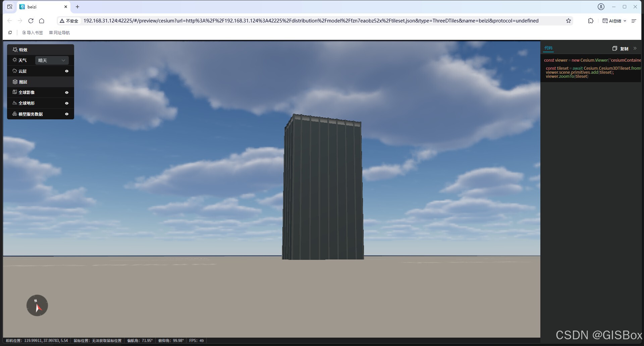Click the 鼠标位置 status text

(x=98, y=341)
